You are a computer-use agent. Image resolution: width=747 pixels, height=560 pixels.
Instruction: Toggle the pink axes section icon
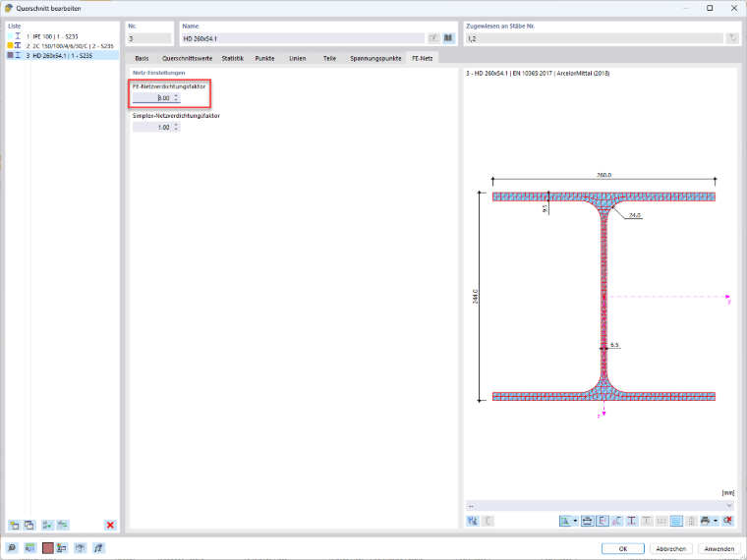pyautogui.click(x=617, y=521)
